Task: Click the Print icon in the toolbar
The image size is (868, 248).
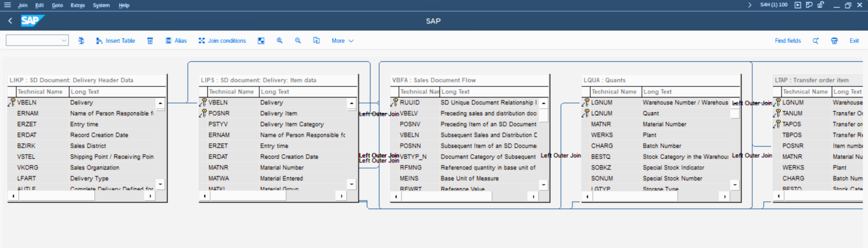Action: pos(834,41)
